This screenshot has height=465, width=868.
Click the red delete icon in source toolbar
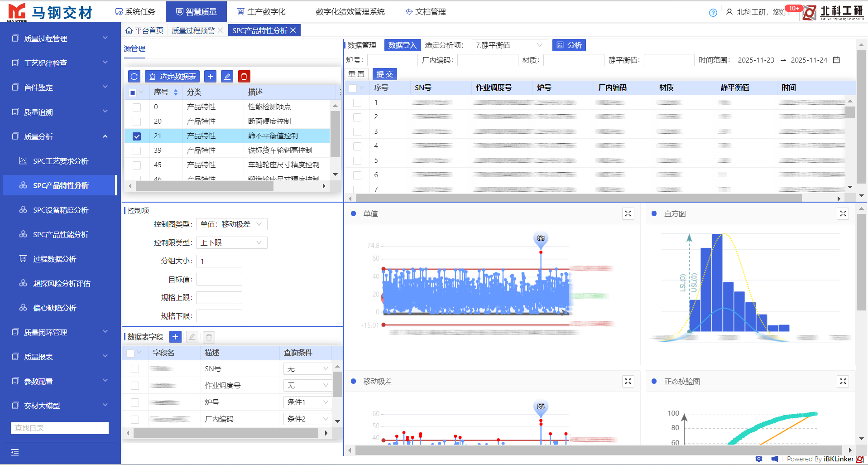(244, 77)
